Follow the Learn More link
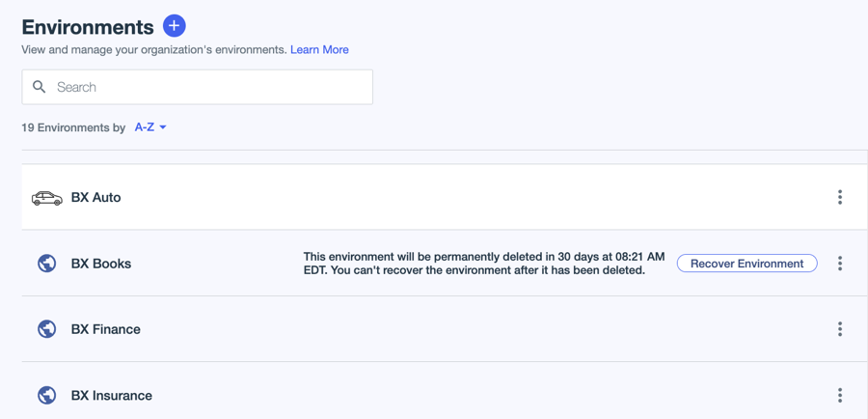This screenshot has width=868, height=419. click(319, 49)
